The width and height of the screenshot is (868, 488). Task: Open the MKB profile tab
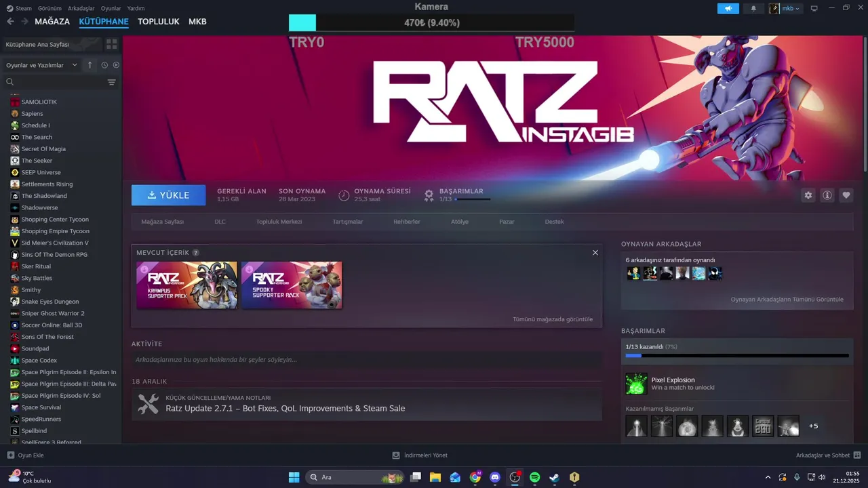pyautogui.click(x=197, y=22)
